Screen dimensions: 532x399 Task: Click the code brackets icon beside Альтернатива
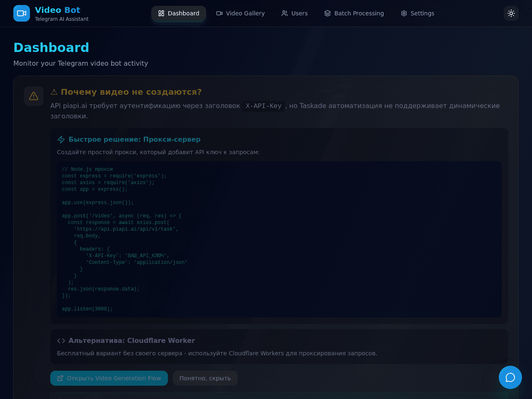click(61, 341)
